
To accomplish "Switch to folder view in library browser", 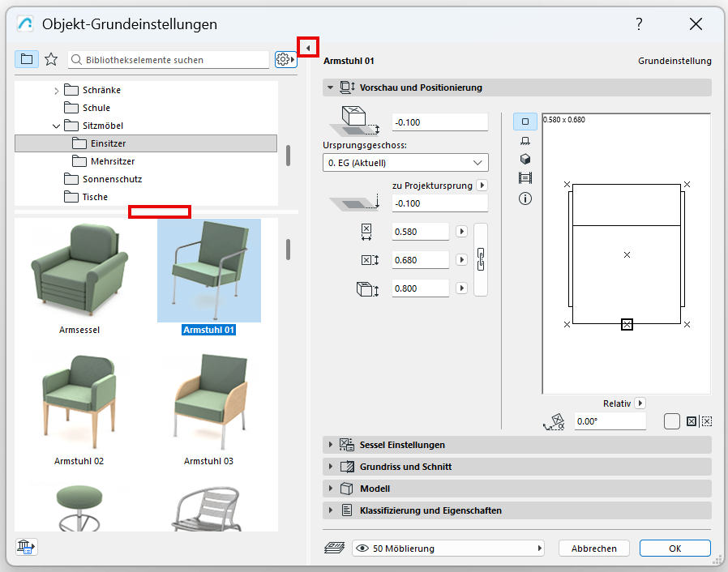I will pyautogui.click(x=27, y=59).
